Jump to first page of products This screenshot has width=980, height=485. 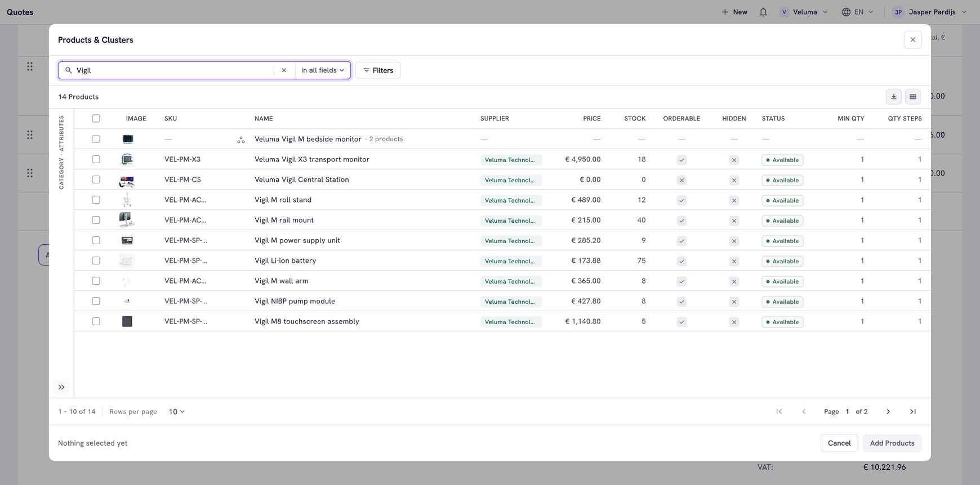tap(779, 412)
